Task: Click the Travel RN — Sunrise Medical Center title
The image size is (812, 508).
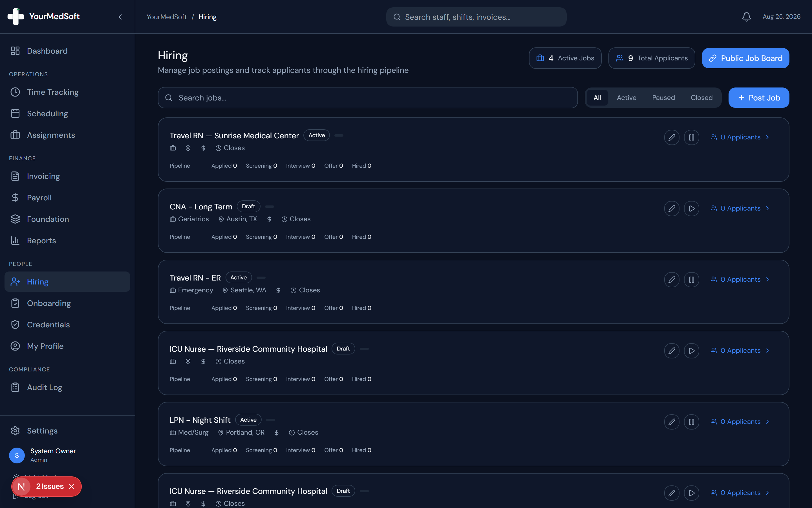Action: [234, 135]
